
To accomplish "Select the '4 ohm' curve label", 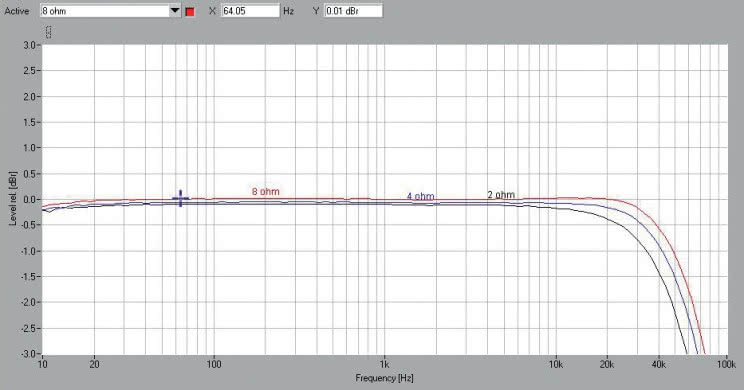I will 420,196.
